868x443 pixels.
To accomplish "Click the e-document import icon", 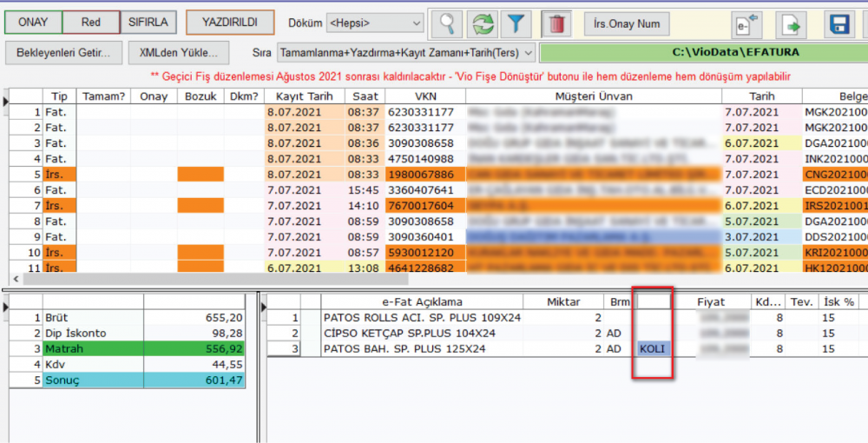I will click(746, 23).
